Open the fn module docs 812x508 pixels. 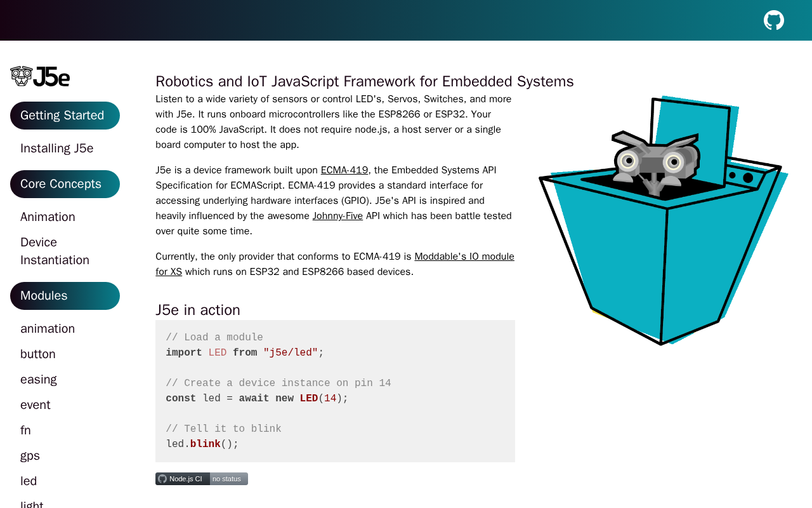(25, 431)
